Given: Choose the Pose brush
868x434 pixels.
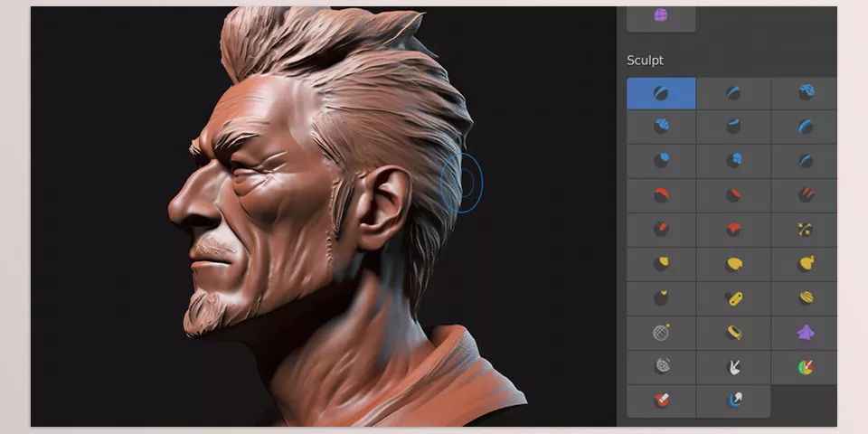Looking at the screenshot, I should [733, 298].
